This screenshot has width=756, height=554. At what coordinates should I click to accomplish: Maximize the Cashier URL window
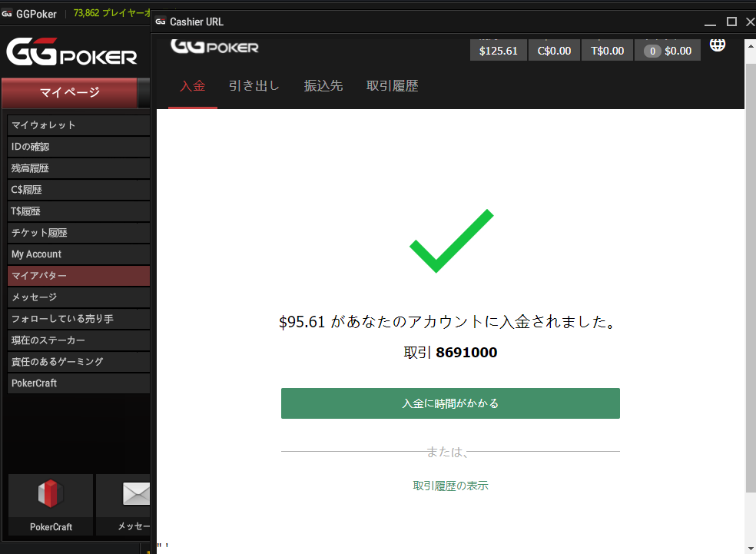pyautogui.click(x=731, y=22)
